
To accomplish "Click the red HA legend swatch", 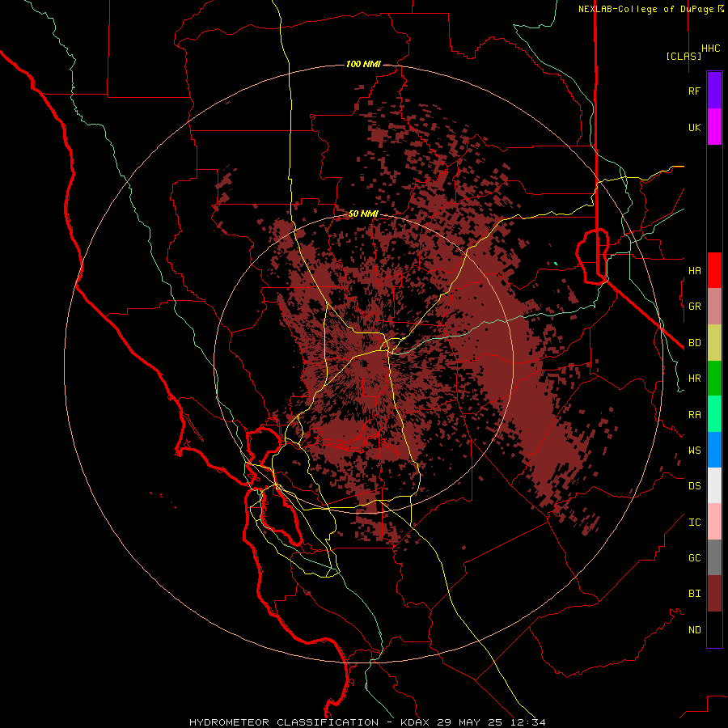I will [714, 270].
